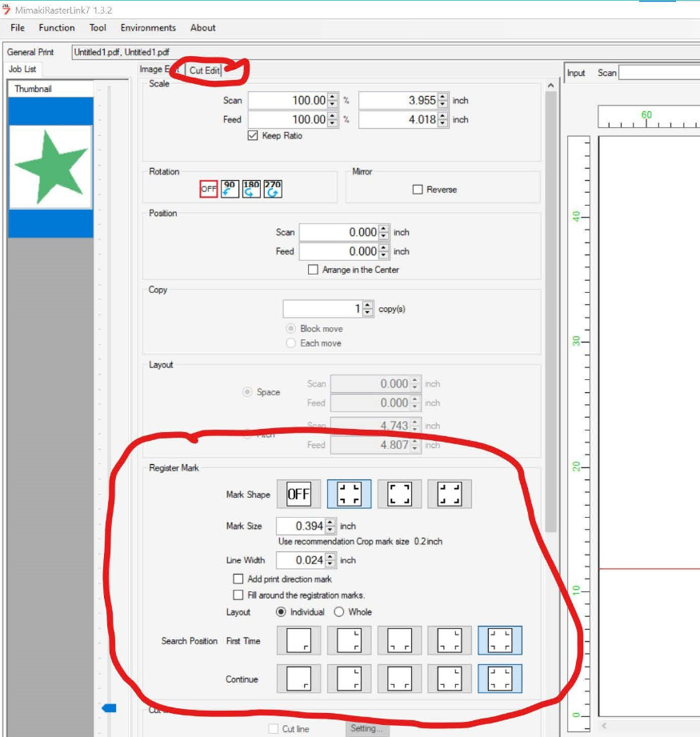This screenshot has height=737, width=700.
Task: Turn register Mark Shape OFF
Action: pos(298,494)
